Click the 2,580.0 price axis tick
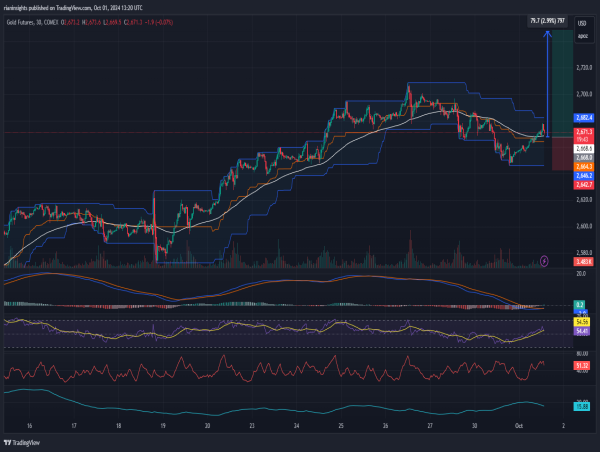Screen dimensions: 600x452 tap(584, 253)
